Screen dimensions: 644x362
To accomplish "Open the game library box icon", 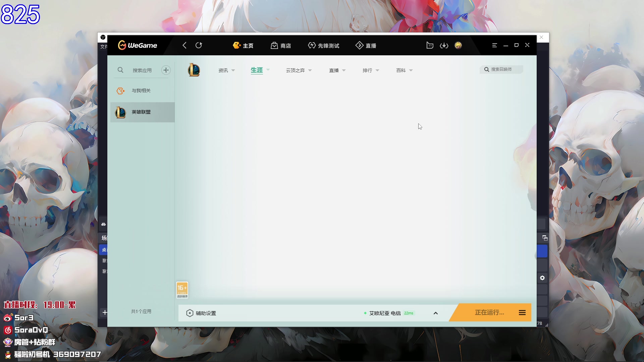I will point(430,45).
